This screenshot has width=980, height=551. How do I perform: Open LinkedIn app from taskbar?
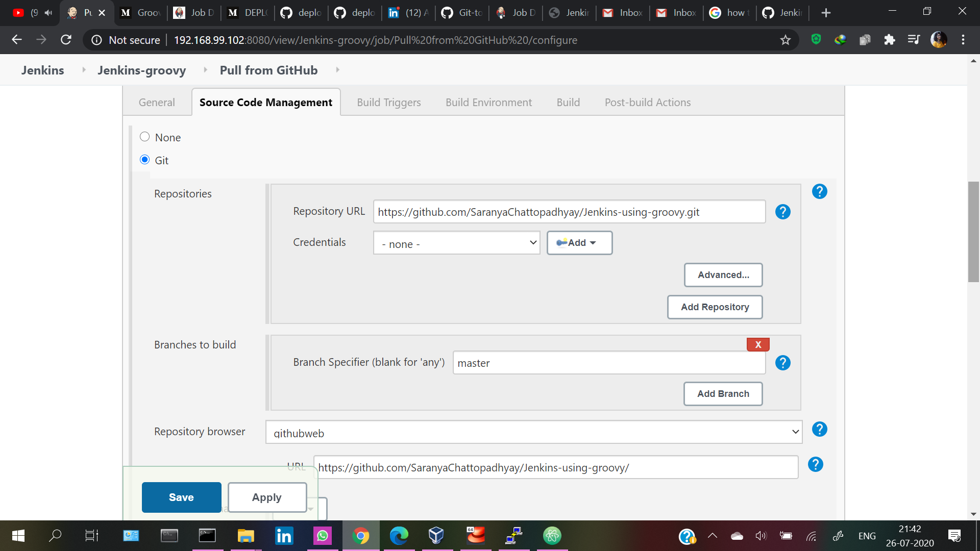pos(284,536)
